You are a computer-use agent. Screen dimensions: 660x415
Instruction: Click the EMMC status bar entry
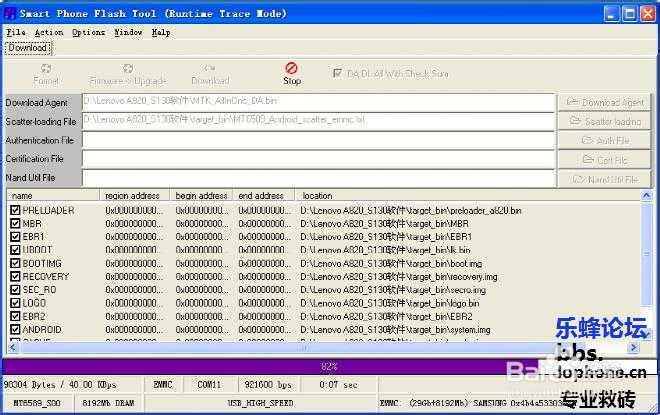[162, 385]
